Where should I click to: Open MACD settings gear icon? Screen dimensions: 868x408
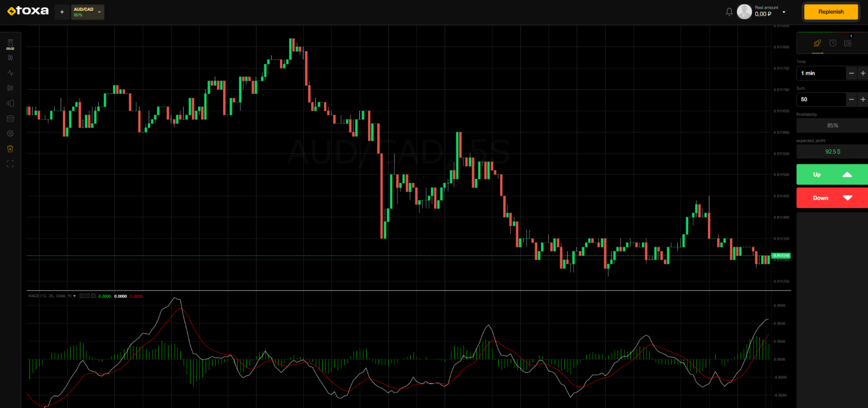coord(87,296)
